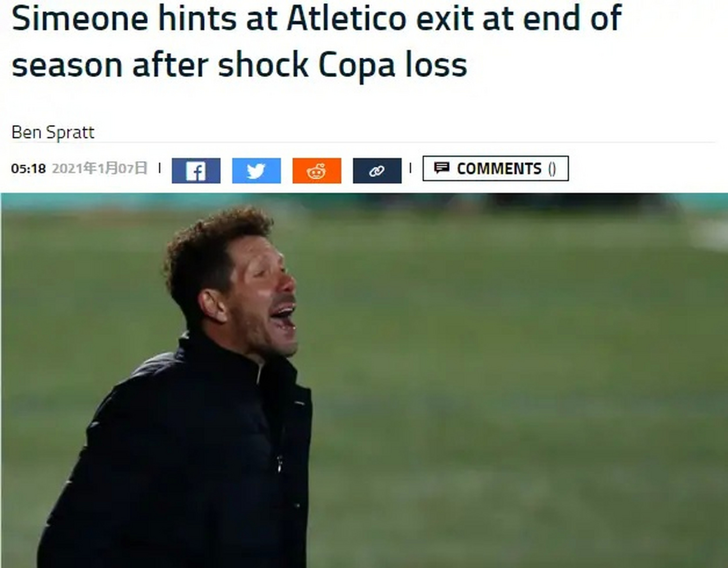Open author Ben Spratt's page
The width and height of the screenshot is (728, 568).
pyautogui.click(x=53, y=132)
